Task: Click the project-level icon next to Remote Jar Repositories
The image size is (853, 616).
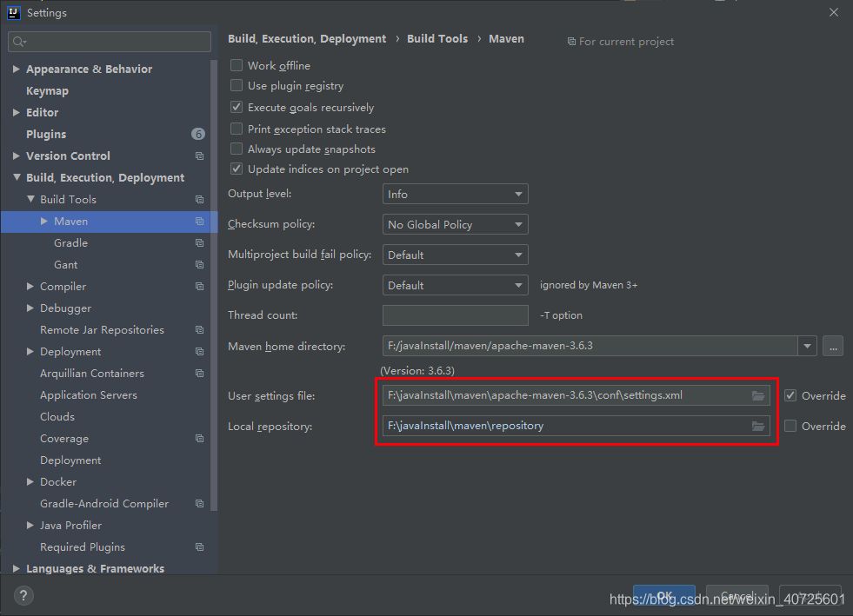Action: point(200,330)
